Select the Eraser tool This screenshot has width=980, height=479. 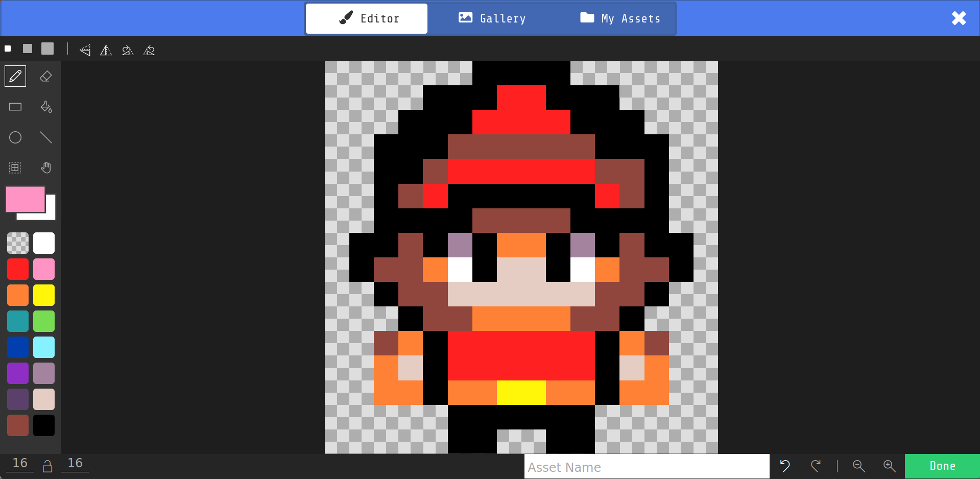pos(46,76)
